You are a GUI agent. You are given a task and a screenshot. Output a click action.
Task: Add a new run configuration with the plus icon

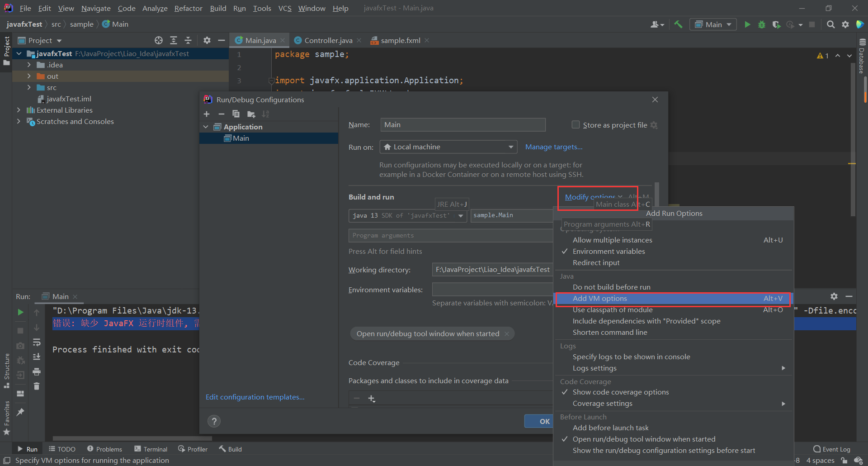pos(207,114)
